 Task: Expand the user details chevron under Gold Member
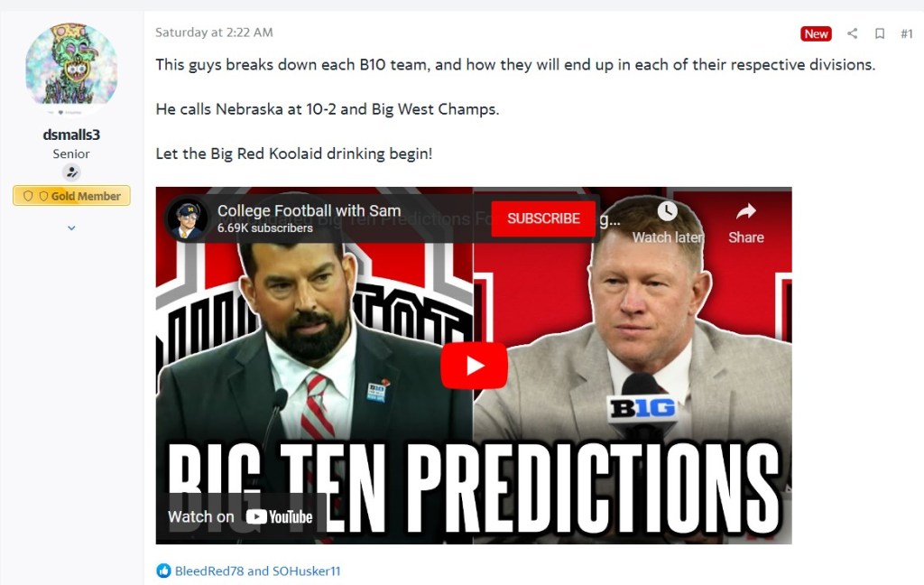coord(71,227)
